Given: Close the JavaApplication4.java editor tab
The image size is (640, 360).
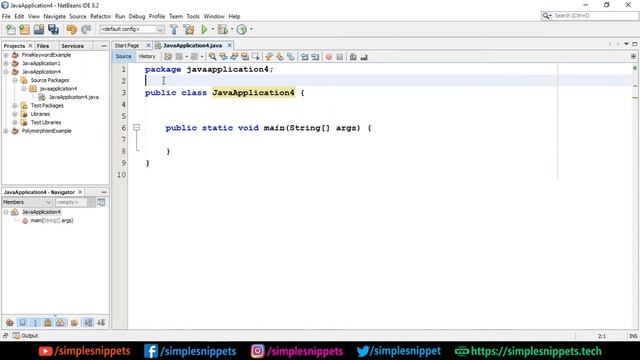Looking at the screenshot, I should pyautogui.click(x=229, y=45).
